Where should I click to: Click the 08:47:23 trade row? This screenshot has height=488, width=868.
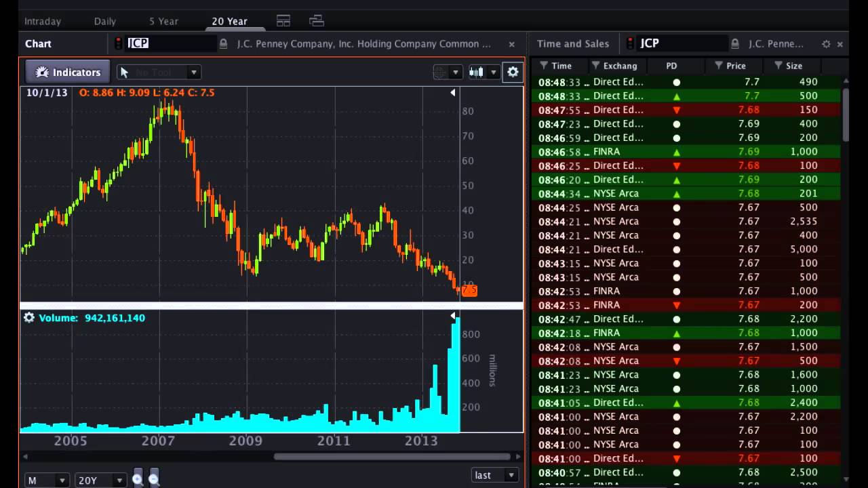pos(686,123)
